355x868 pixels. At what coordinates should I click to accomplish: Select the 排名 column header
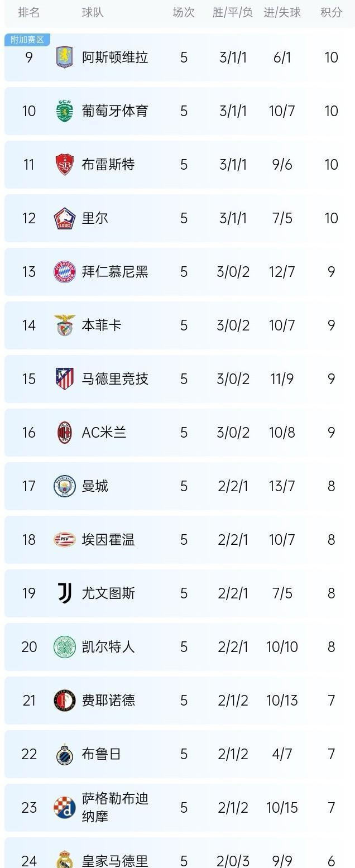click(29, 12)
